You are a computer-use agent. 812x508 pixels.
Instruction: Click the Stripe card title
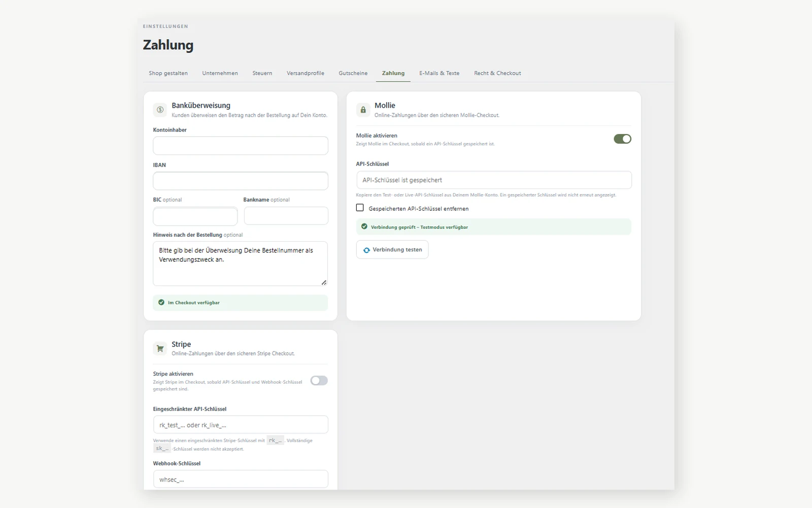pyautogui.click(x=181, y=344)
